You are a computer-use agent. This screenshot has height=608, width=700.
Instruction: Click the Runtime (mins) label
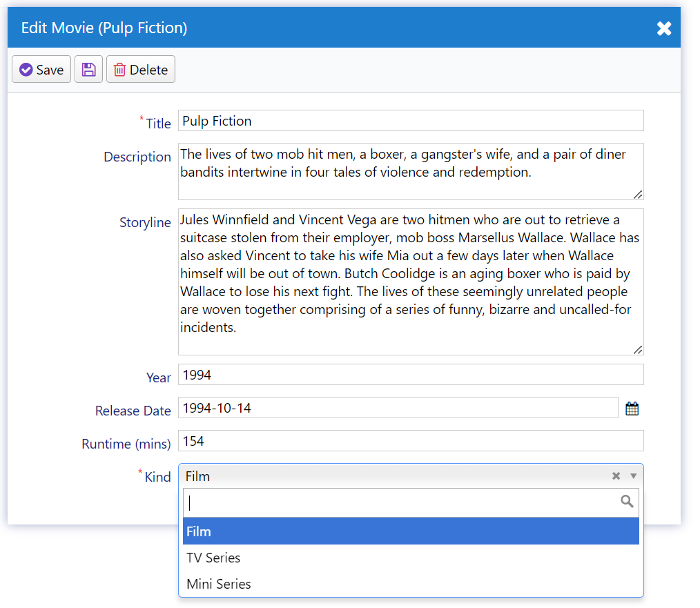tap(126, 444)
